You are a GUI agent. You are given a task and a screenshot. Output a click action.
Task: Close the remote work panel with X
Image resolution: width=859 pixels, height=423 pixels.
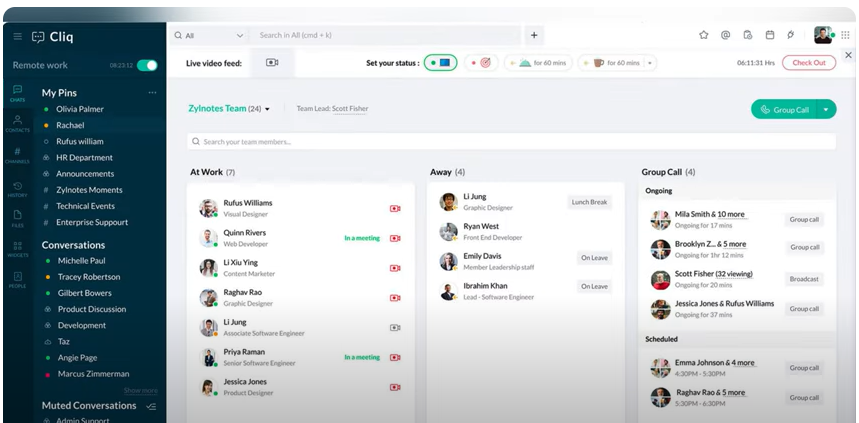click(x=849, y=55)
